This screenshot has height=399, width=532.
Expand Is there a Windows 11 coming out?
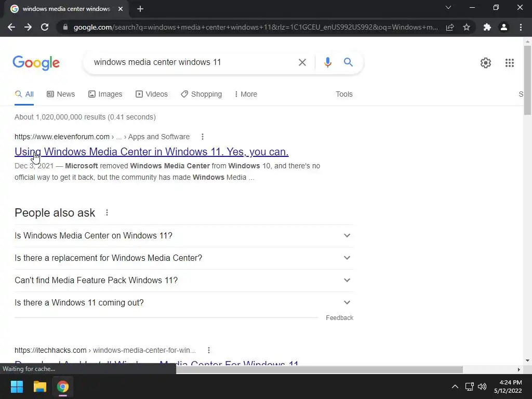pyautogui.click(x=184, y=303)
